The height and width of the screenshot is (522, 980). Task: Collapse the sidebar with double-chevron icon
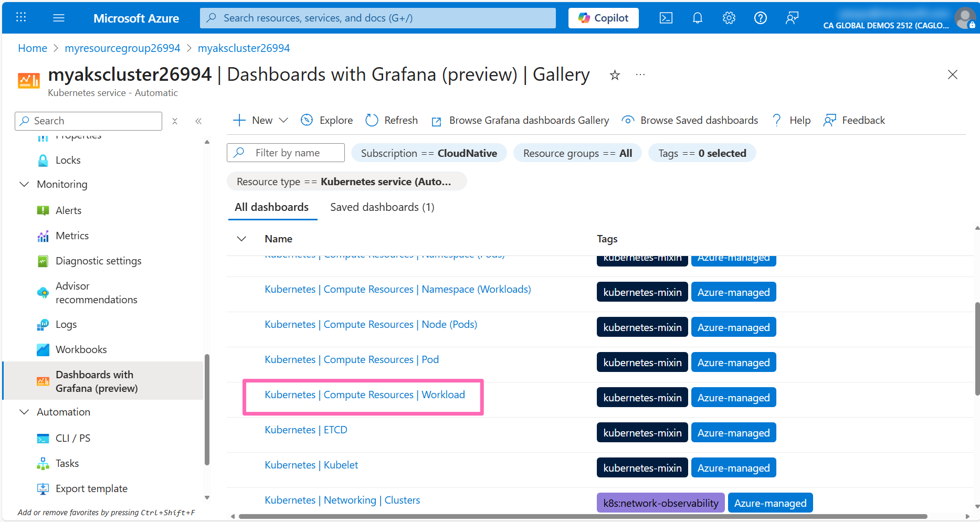pyautogui.click(x=198, y=121)
